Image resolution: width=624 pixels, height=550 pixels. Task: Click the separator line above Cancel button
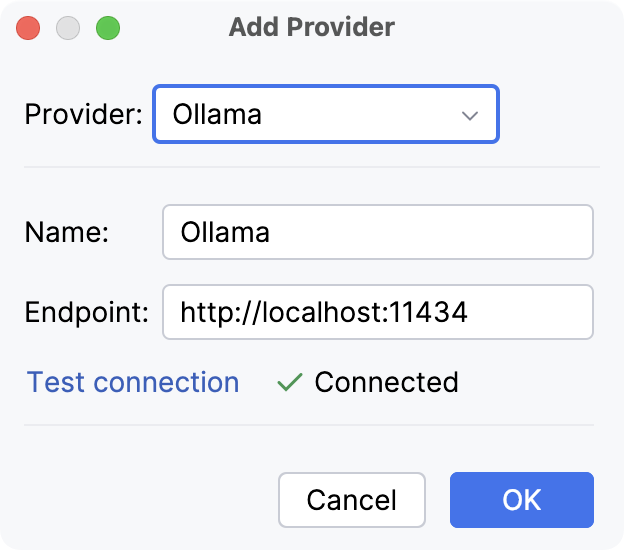click(x=312, y=425)
